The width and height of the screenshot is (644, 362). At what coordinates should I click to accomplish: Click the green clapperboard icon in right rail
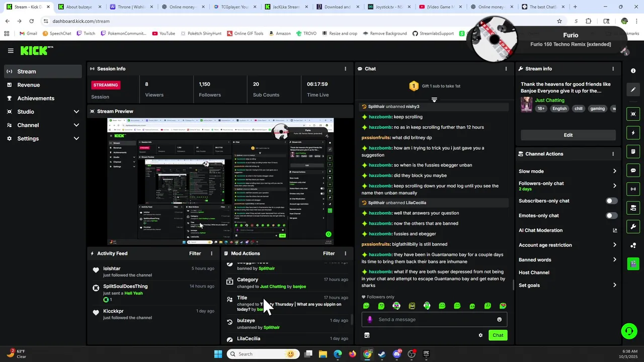pos(633,263)
